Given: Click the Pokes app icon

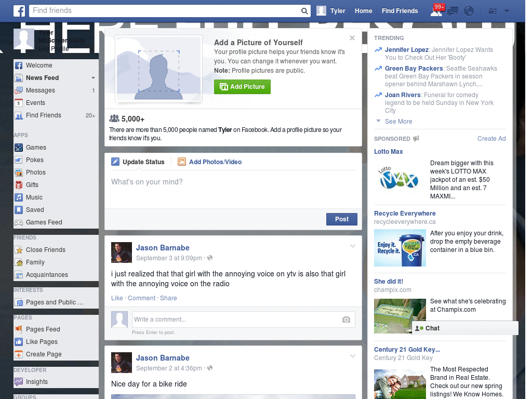Looking at the screenshot, I should tap(19, 160).
